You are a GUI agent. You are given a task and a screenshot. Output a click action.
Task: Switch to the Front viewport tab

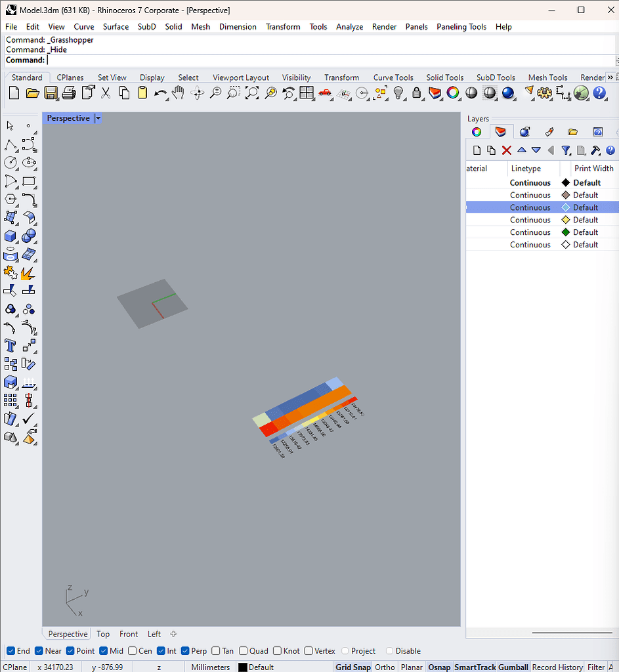click(x=129, y=634)
